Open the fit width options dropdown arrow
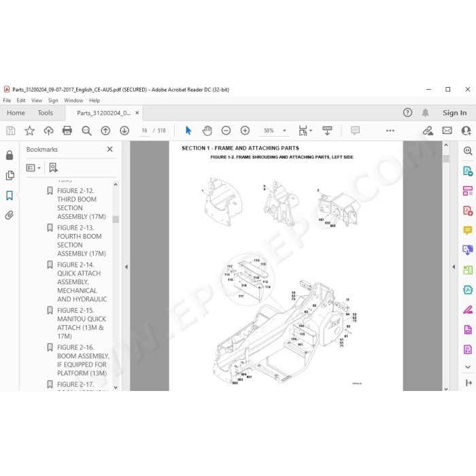This screenshot has height=476, width=476. click(311, 131)
